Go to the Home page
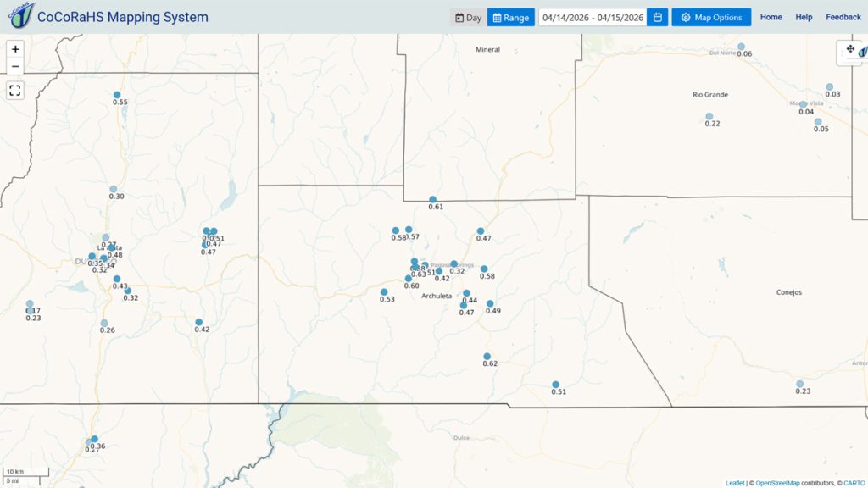The image size is (868, 488). (x=771, y=17)
